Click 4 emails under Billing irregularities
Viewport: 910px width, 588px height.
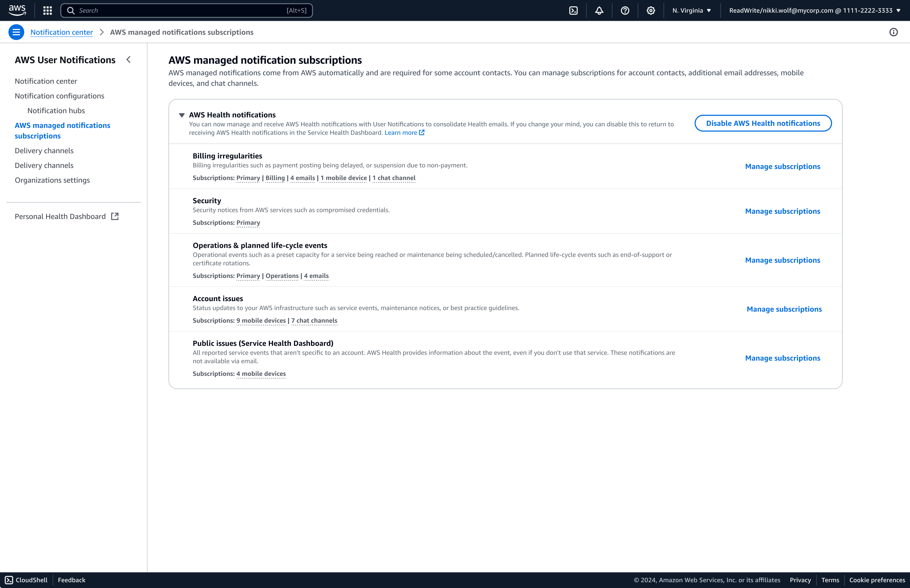tap(303, 178)
